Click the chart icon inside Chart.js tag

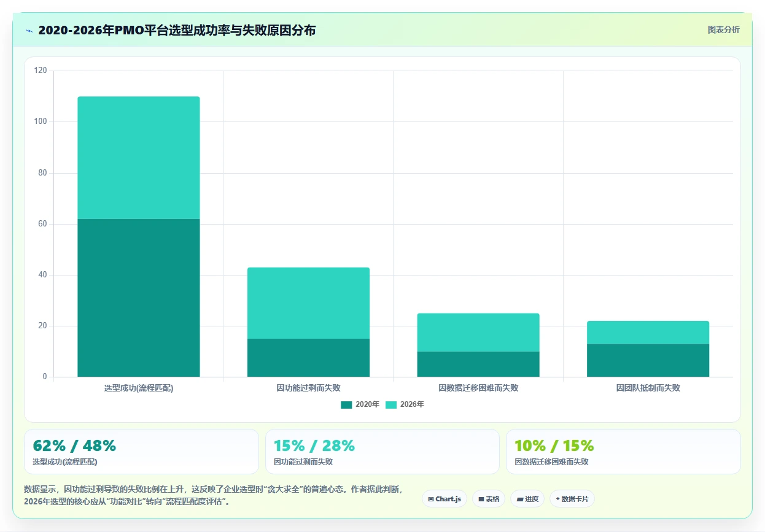[x=431, y=499]
